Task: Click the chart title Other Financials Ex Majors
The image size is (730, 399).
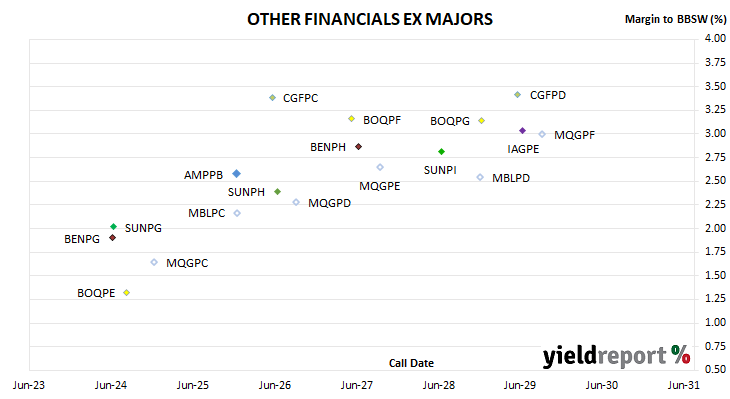Action: [x=370, y=19]
